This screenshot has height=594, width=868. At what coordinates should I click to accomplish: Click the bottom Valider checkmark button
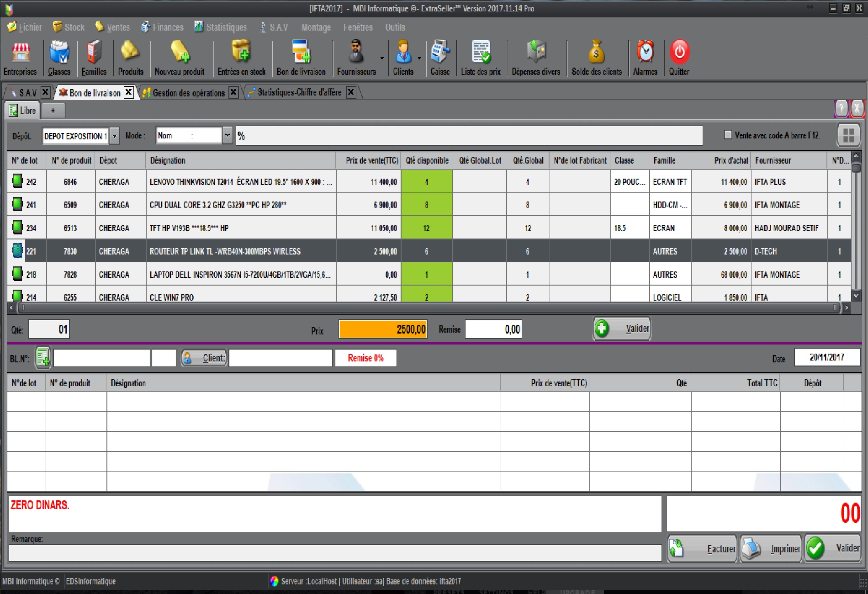coord(832,548)
